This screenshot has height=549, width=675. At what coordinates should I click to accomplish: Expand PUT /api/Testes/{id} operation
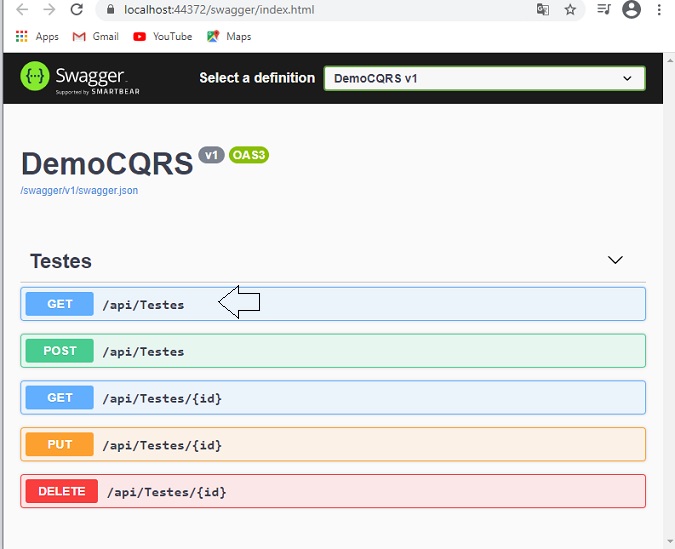tap(333, 444)
